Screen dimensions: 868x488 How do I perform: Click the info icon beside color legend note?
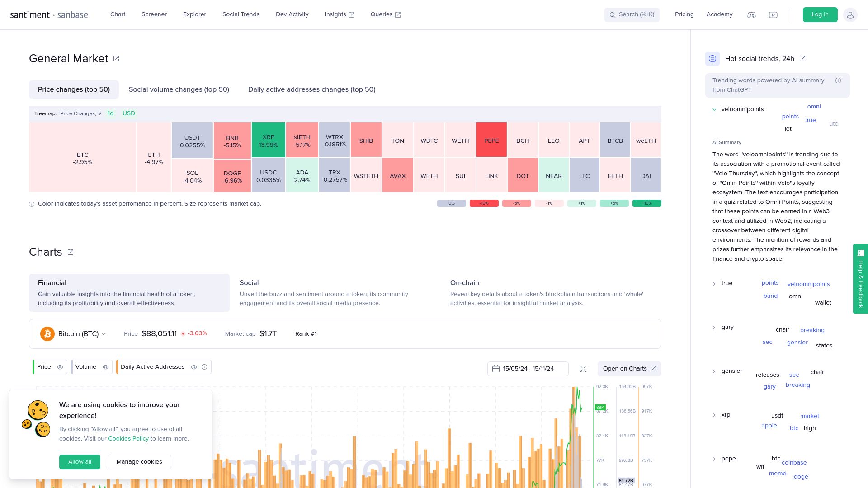click(x=32, y=204)
